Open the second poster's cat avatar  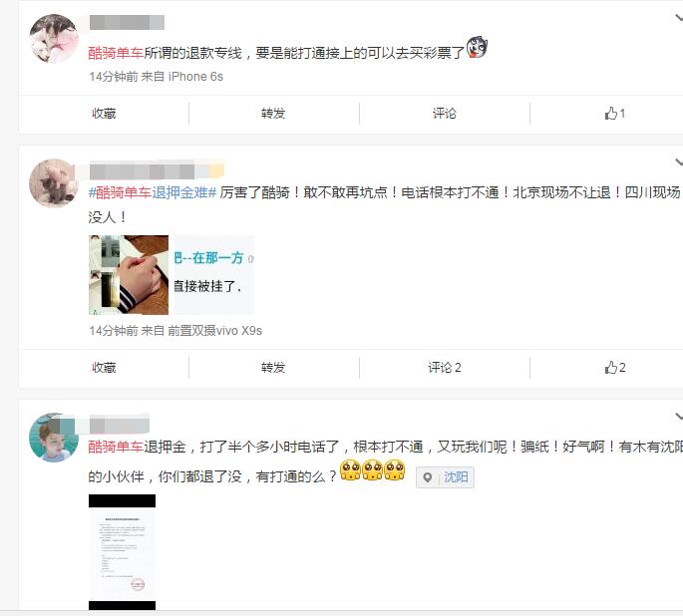pos(54,182)
